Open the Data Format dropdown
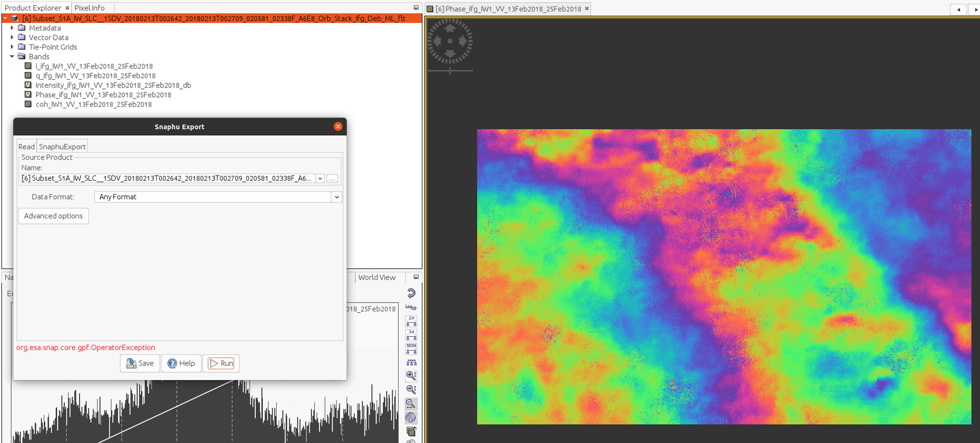 [336, 197]
